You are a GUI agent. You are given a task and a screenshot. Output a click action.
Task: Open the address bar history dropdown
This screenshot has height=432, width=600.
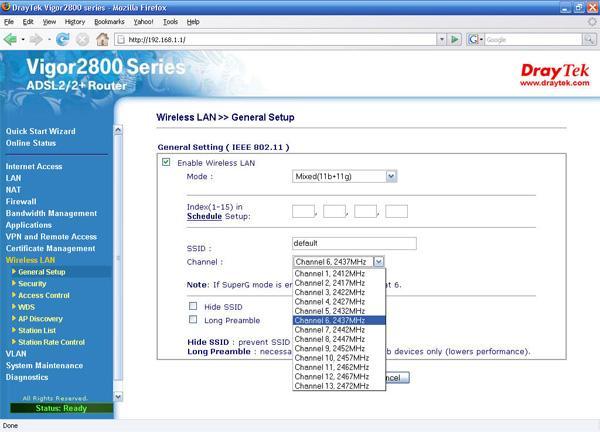pyautogui.click(x=442, y=39)
